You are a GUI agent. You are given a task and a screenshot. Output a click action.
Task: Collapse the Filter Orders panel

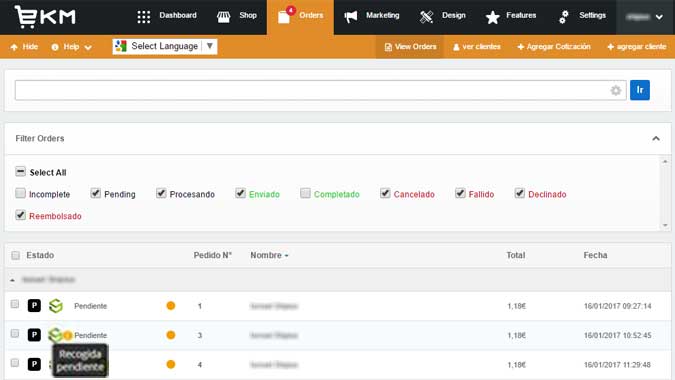(x=656, y=139)
